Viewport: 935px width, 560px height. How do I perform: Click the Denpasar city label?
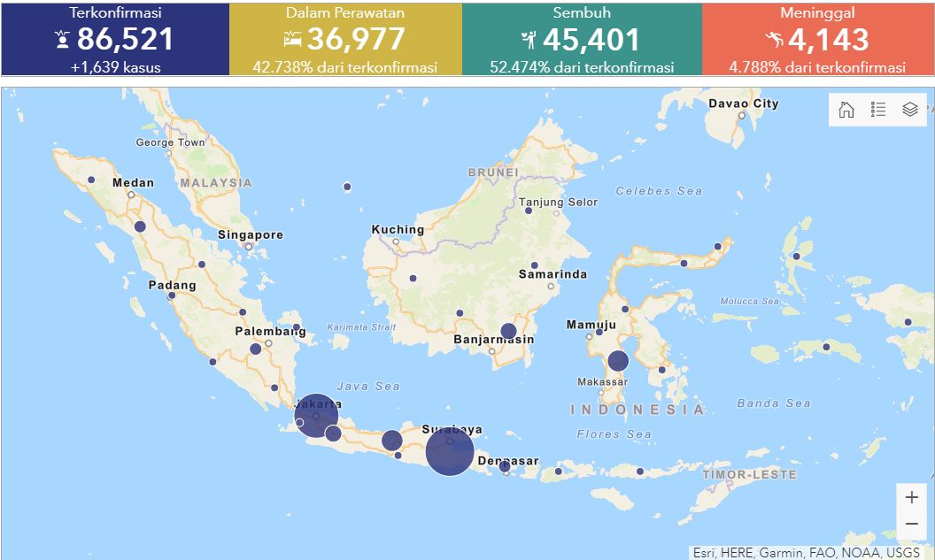pos(508,461)
